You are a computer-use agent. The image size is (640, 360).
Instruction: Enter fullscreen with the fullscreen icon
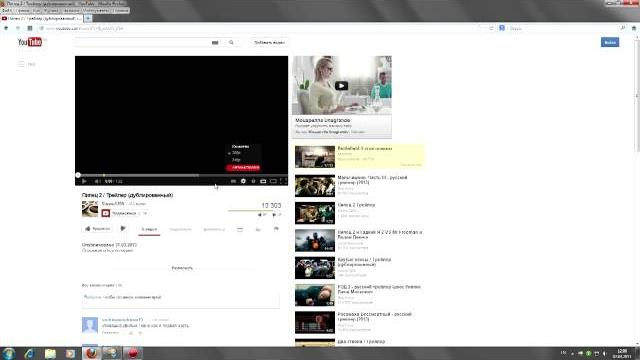click(x=283, y=181)
